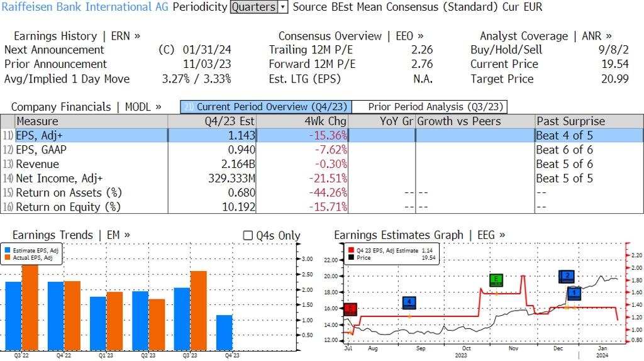Switch to Prior Period Analysis (Q3/23) tab
This screenshot has width=644, height=361.
pyautogui.click(x=430, y=107)
